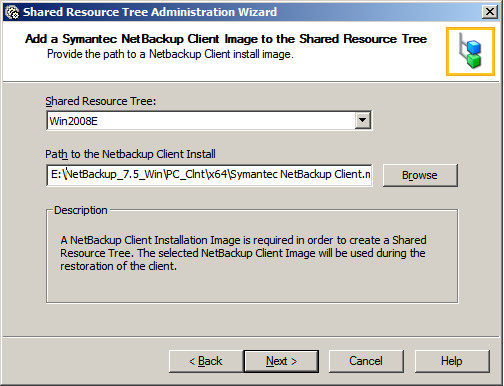The image size is (504, 386).
Task: Click the Browse button
Action: (x=420, y=175)
